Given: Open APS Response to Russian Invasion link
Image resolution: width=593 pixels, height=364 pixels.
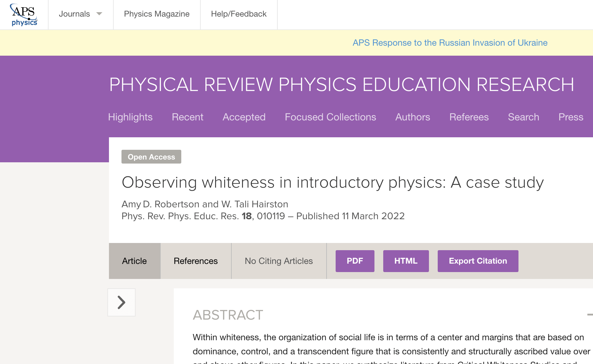Looking at the screenshot, I should point(450,43).
